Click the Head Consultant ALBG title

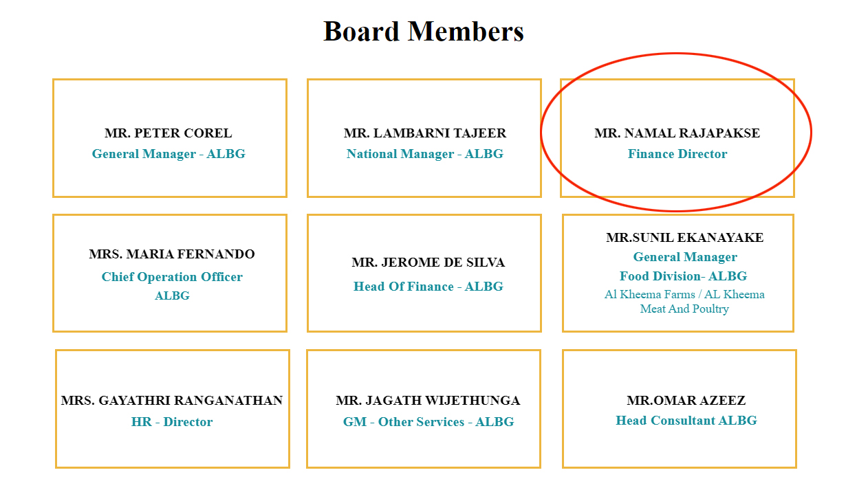click(686, 421)
